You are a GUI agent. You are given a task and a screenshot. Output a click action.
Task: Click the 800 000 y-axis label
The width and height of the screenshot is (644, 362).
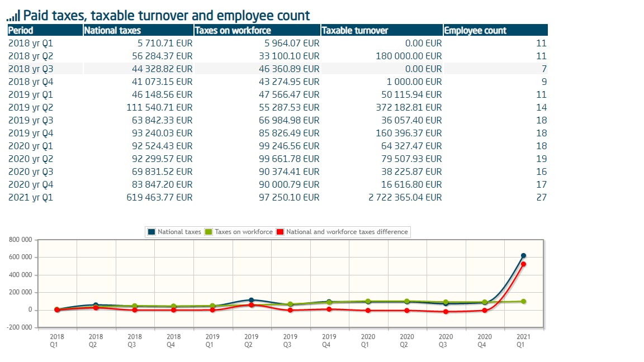pos(21,240)
